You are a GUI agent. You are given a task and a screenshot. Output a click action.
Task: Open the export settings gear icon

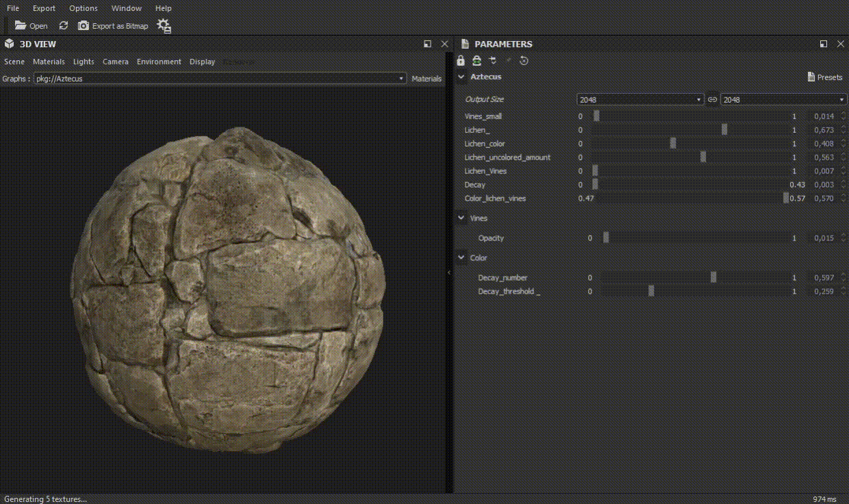pyautogui.click(x=164, y=26)
